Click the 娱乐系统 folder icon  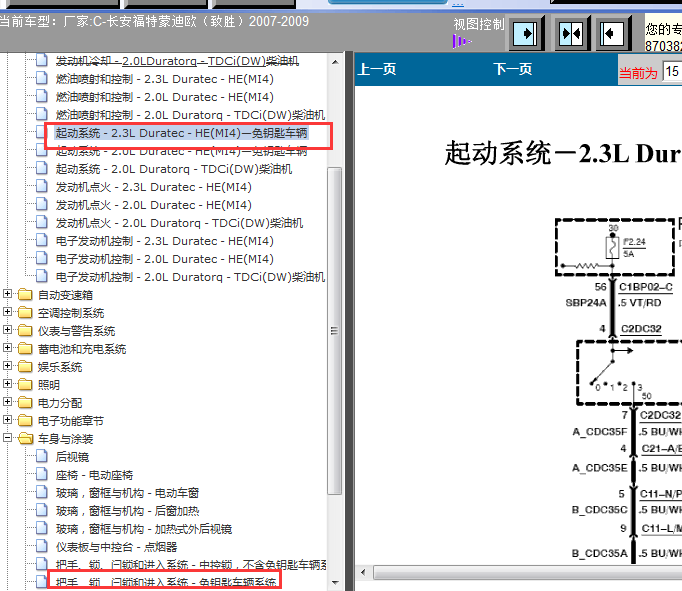[25, 367]
